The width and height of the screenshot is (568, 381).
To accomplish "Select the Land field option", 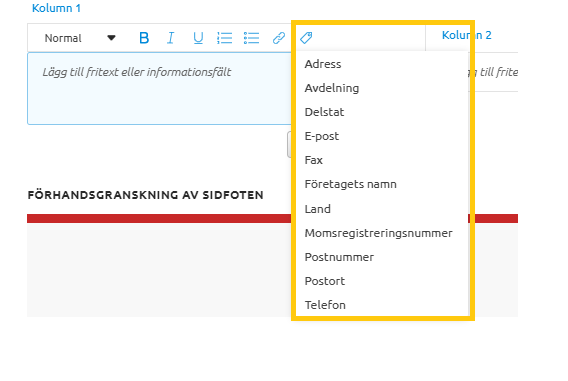I will (382, 209).
